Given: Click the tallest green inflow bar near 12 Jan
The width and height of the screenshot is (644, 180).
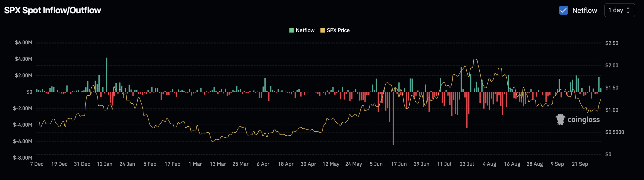Looking at the screenshot, I should pyautogui.click(x=107, y=75).
